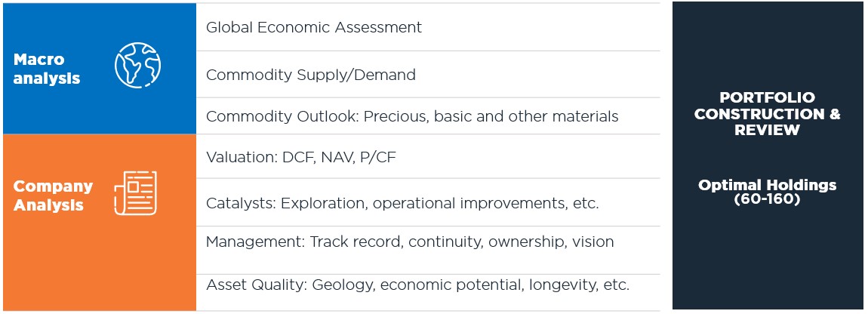Select the Company Analysis heading text

pos(53,195)
